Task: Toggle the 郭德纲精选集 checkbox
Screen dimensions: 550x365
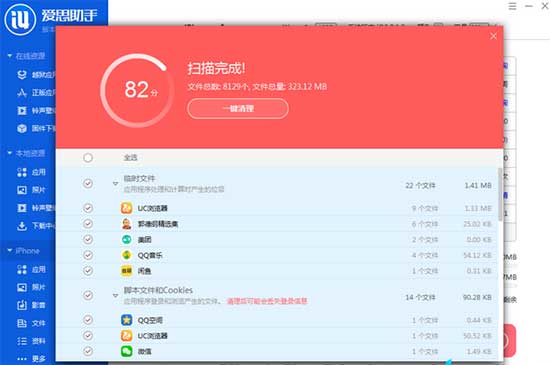Action: [x=88, y=224]
